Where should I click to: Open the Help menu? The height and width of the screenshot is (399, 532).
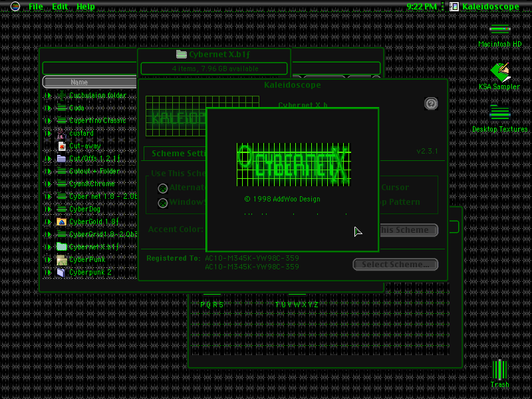pyautogui.click(x=86, y=7)
